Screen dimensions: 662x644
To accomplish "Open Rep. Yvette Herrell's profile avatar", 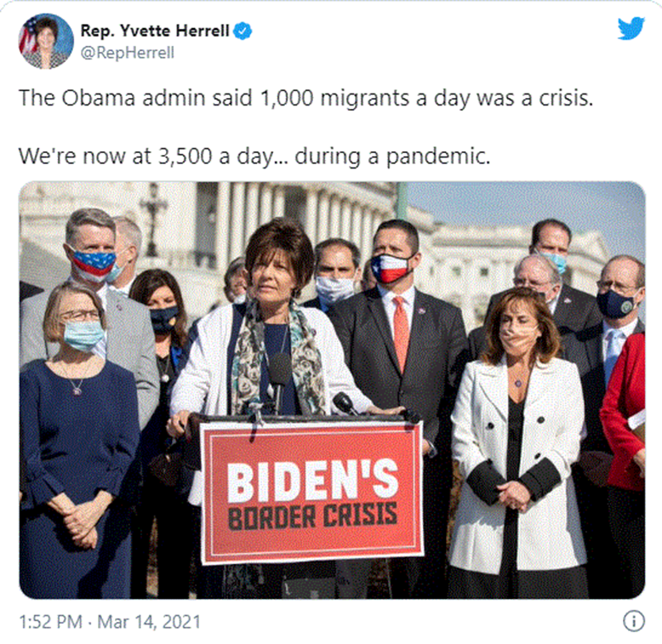I will pos(46,41).
